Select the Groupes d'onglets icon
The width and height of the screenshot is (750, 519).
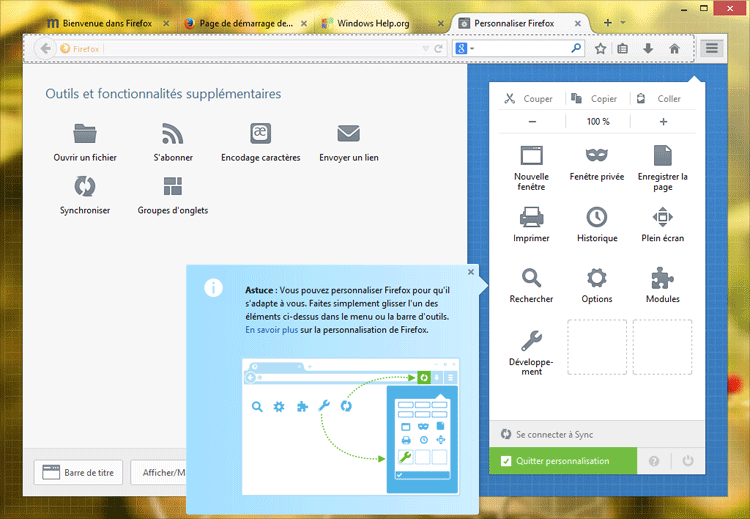click(173, 186)
